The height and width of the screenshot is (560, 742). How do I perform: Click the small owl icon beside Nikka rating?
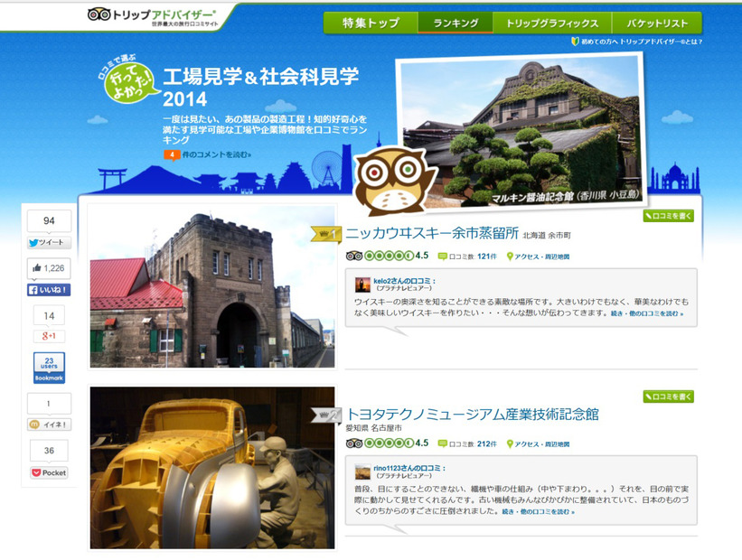coord(354,256)
